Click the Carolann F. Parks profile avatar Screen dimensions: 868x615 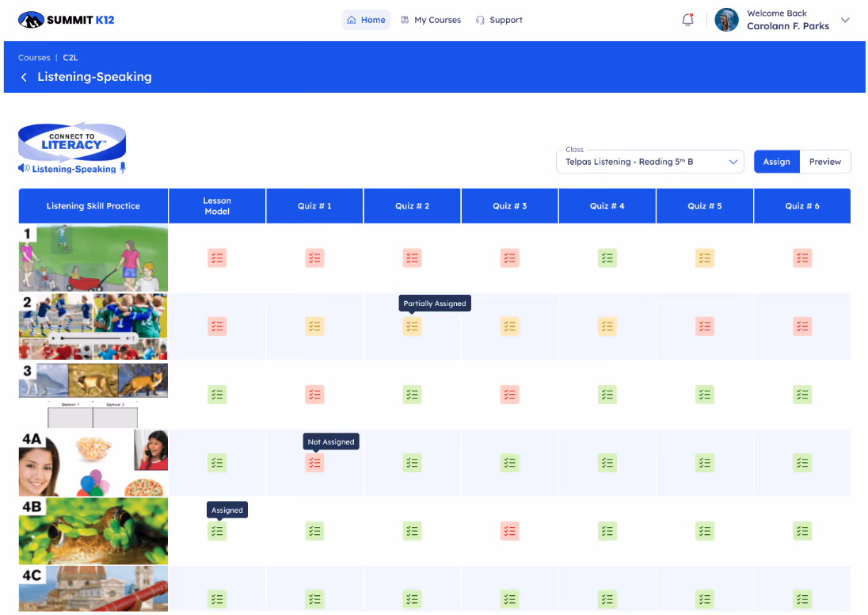click(x=726, y=20)
